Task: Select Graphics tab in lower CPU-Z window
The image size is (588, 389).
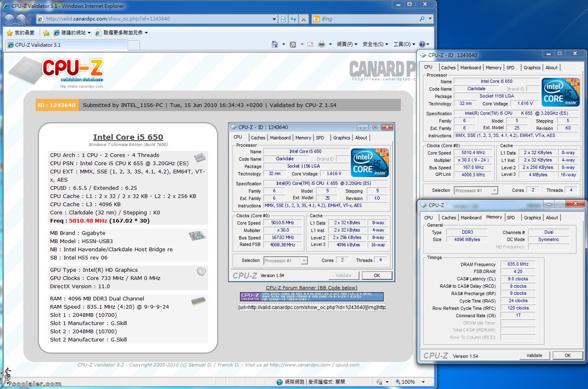Action: (532, 218)
